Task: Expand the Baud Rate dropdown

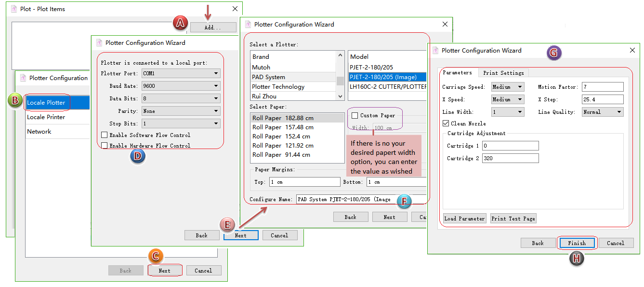Action: (x=181, y=86)
